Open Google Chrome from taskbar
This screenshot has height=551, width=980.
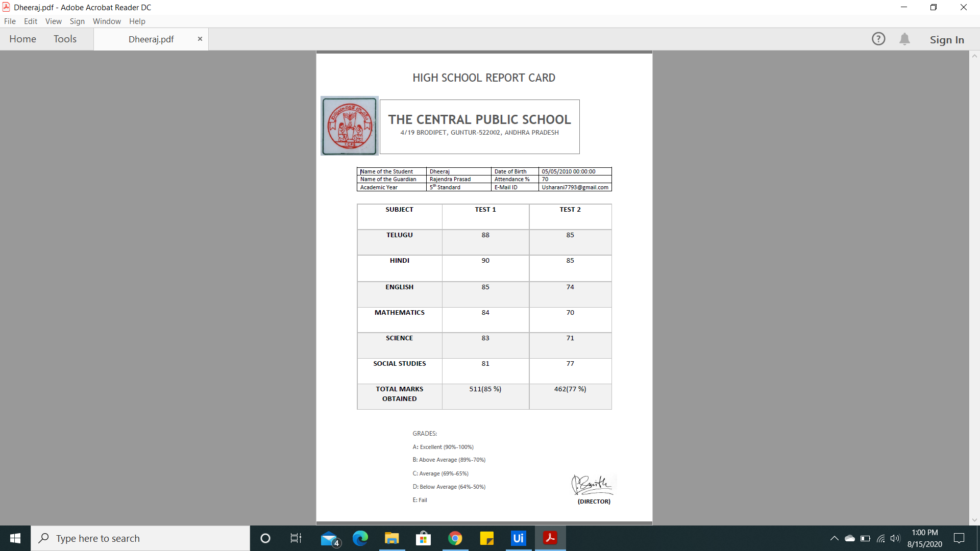(x=455, y=538)
